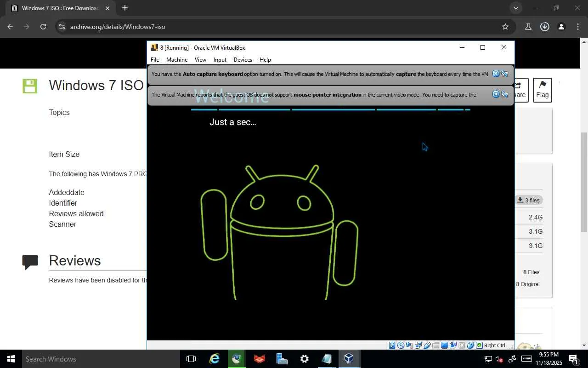This screenshot has width=588, height=368.
Task: Click the muted volume tray icon
Action: coord(500,359)
